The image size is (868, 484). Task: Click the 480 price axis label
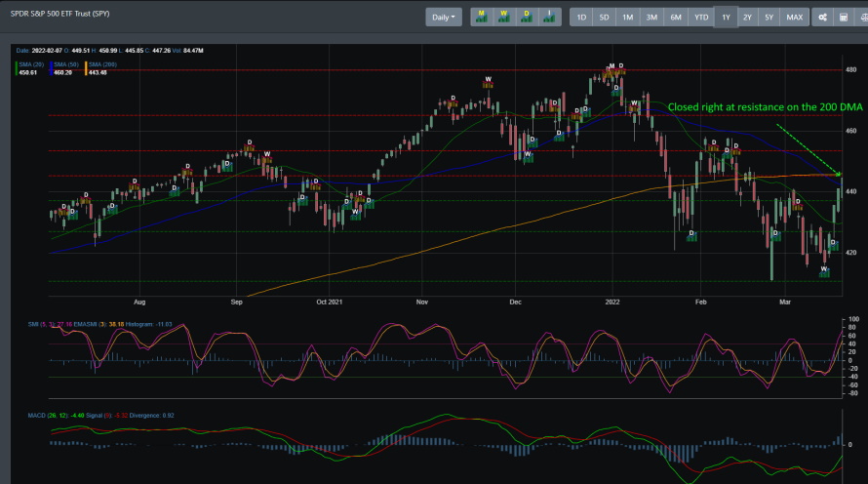pyautogui.click(x=850, y=70)
